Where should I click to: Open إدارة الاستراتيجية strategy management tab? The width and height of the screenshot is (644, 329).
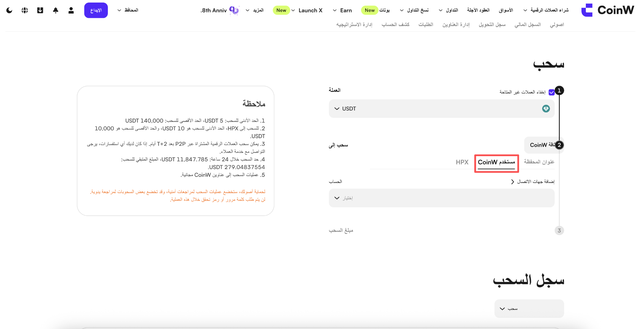[x=354, y=25]
